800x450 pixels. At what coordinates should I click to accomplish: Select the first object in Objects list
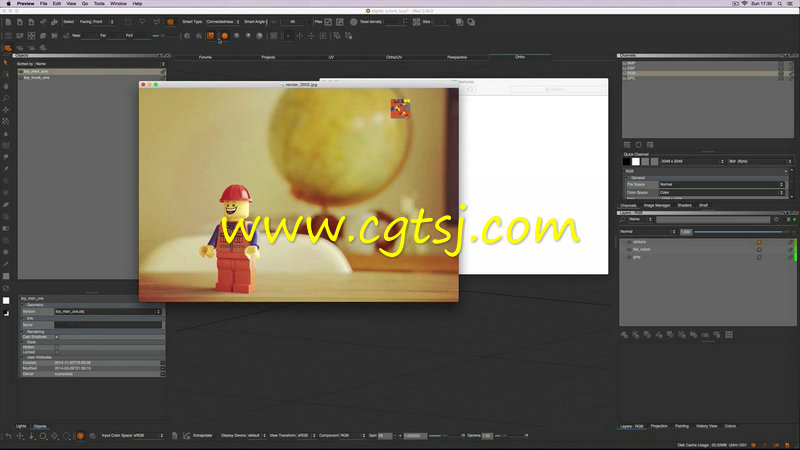[92, 72]
